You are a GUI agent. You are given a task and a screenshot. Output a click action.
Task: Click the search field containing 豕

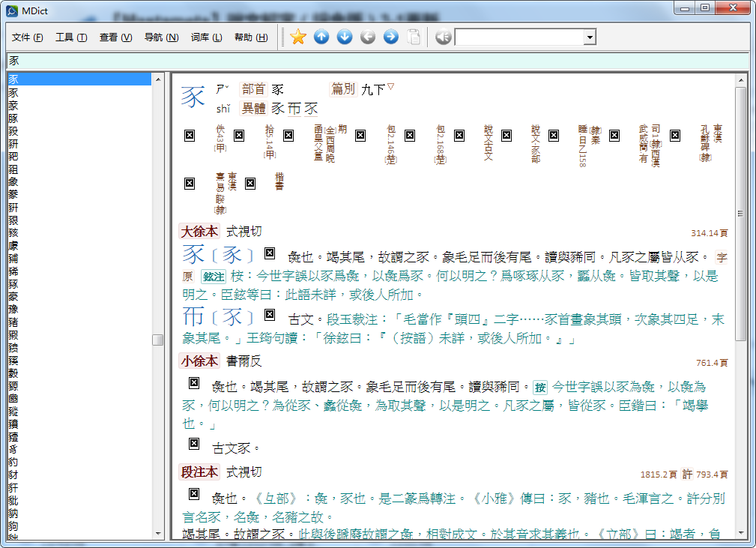(x=375, y=61)
